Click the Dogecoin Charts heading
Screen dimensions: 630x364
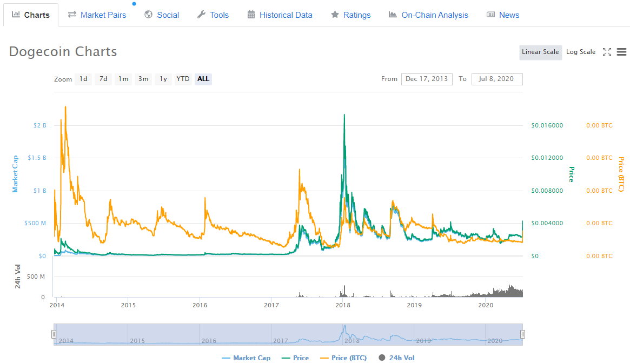click(x=63, y=52)
